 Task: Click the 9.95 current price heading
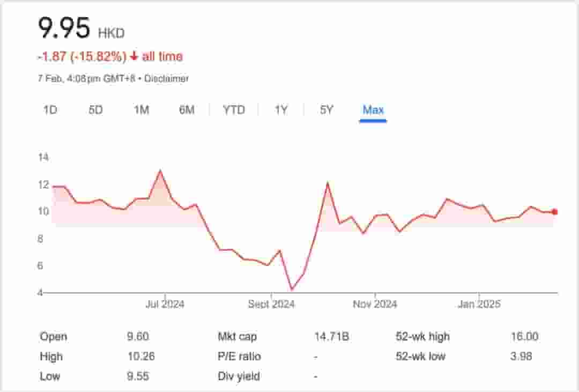tap(64, 28)
